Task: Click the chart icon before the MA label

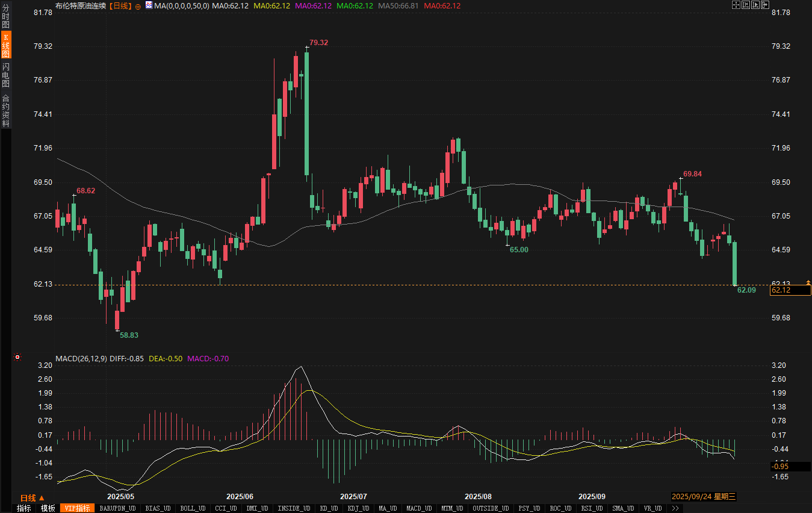Action: (x=149, y=5)
